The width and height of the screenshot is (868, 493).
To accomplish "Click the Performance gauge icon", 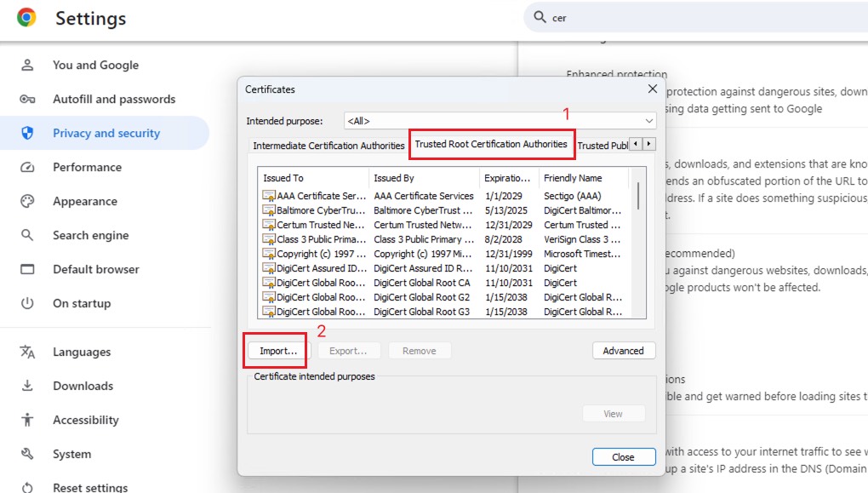I will pyautogui.click(x=27, y=168).
